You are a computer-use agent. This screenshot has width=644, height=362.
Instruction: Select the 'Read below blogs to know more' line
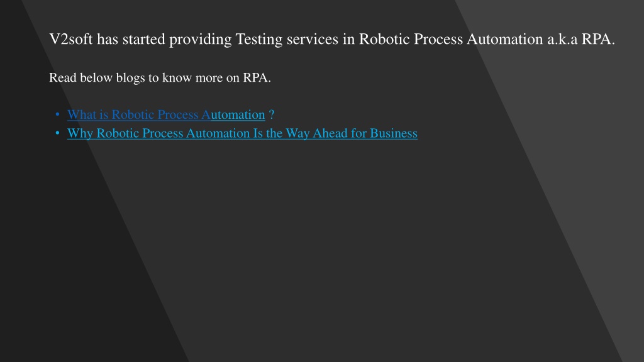coord(160,77)
